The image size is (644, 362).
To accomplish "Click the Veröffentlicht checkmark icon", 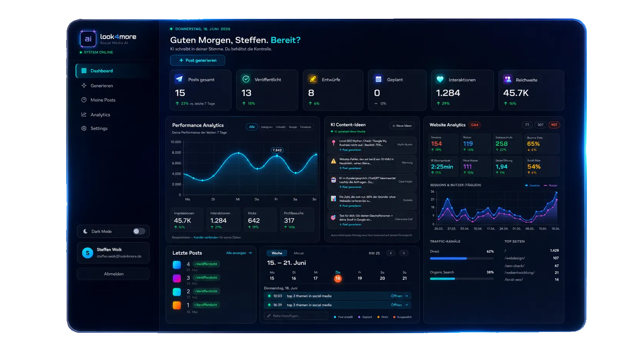I will pyautogui.click(x=246, y=79).
